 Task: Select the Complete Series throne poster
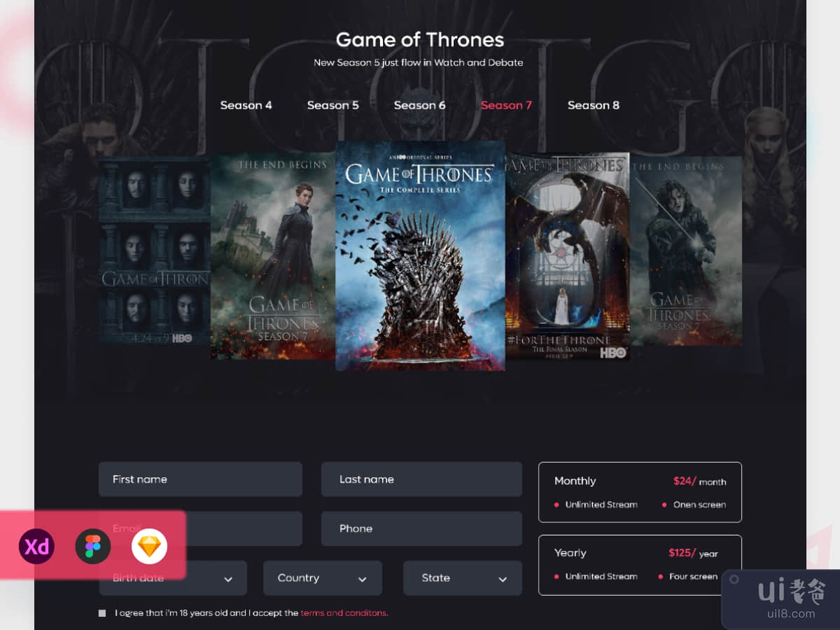coord(420,255)
